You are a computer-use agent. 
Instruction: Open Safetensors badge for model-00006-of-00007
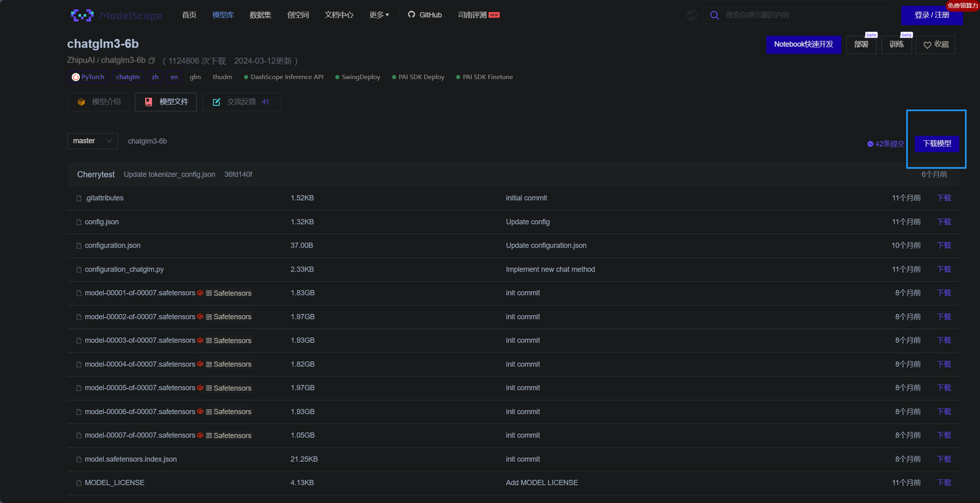click(x=229, y=412)
